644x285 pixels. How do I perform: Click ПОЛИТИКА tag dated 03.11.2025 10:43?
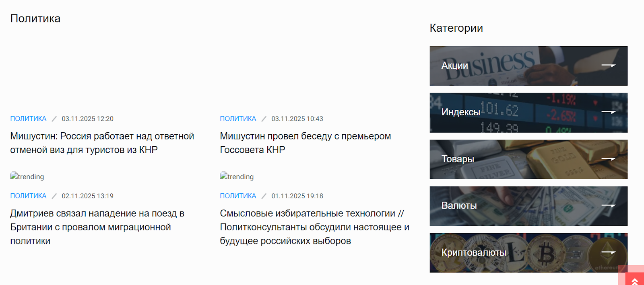[x=238, y=119]
